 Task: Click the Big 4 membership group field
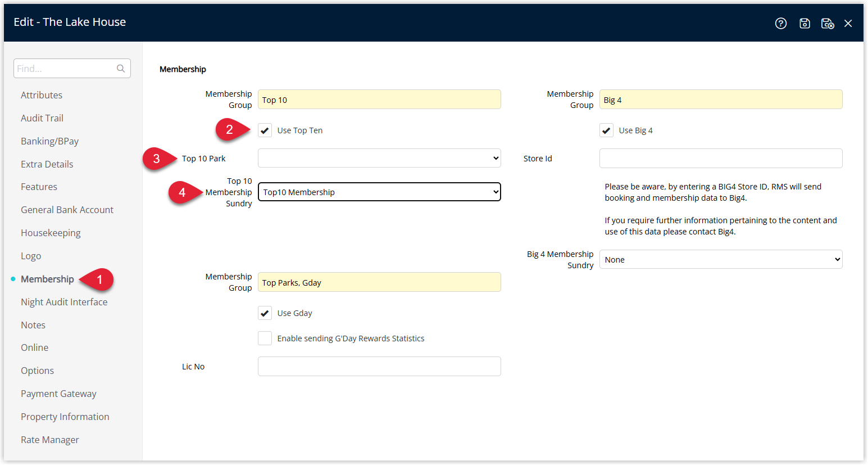(721, 100)
